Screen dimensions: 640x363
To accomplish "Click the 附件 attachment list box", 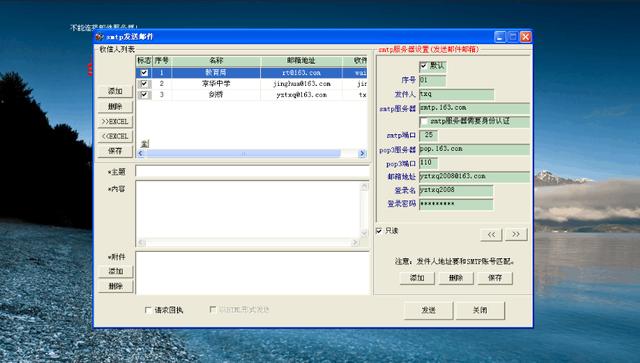I will [x=253, y=273].
